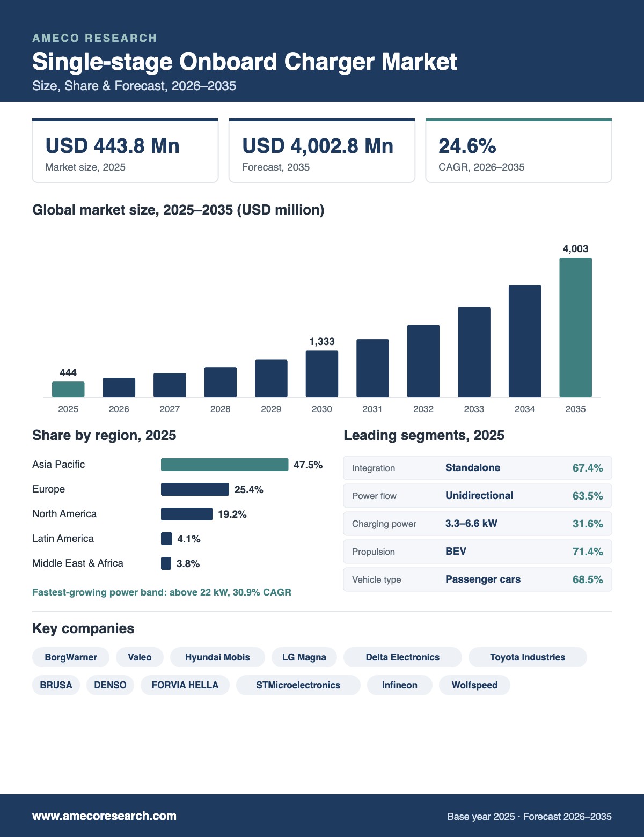644x837 pixels.
Task: Click the Share by region, 2025 heading
Action: click(104, 435)
